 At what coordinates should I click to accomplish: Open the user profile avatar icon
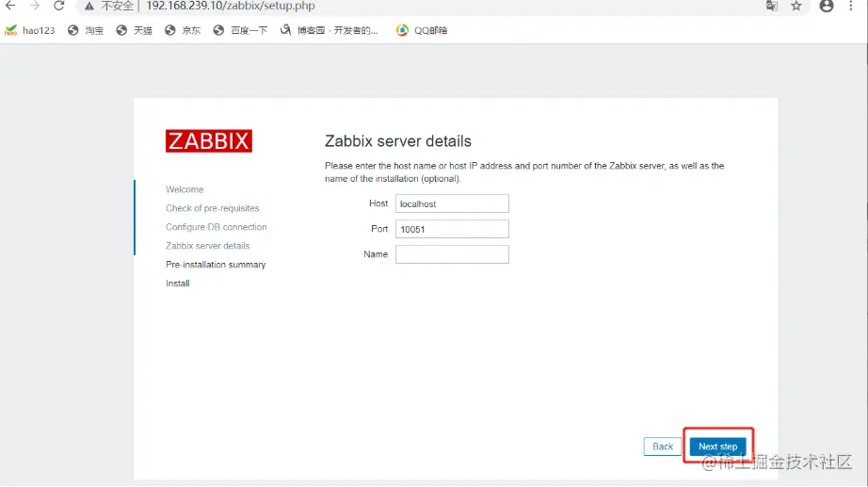click(x=827, y=6)
